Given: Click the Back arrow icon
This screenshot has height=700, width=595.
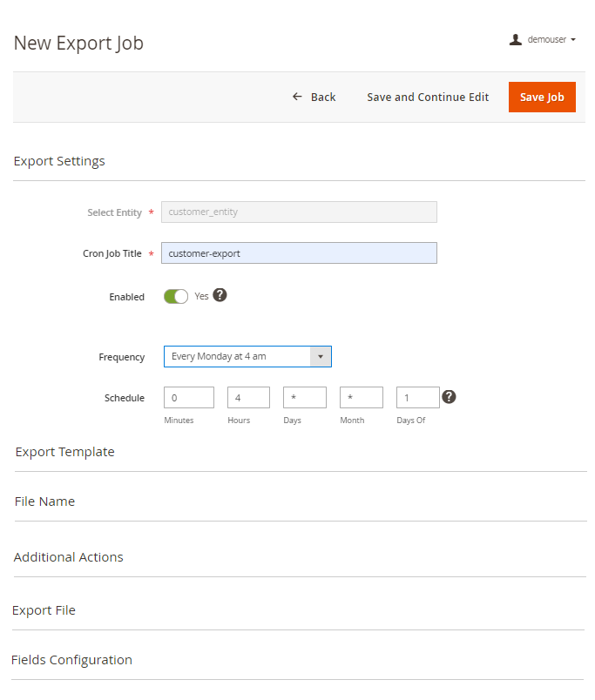Looking at the screenshot, I should click(297, 97).
